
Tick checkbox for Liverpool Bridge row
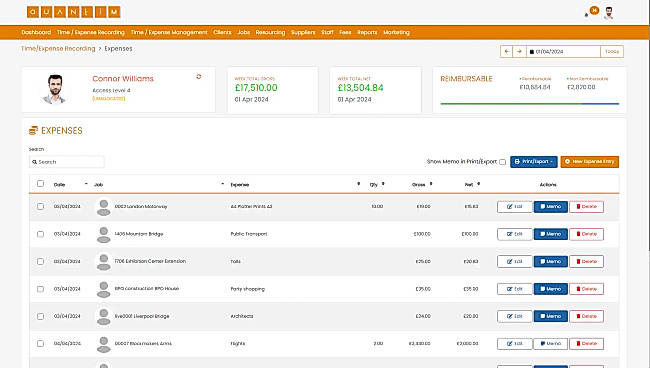pos(40,316)
